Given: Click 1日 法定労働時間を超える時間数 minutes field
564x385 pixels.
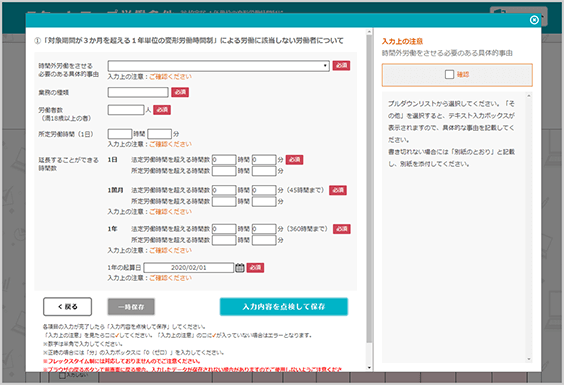Looking at the screenshot, I should point(264,160).
